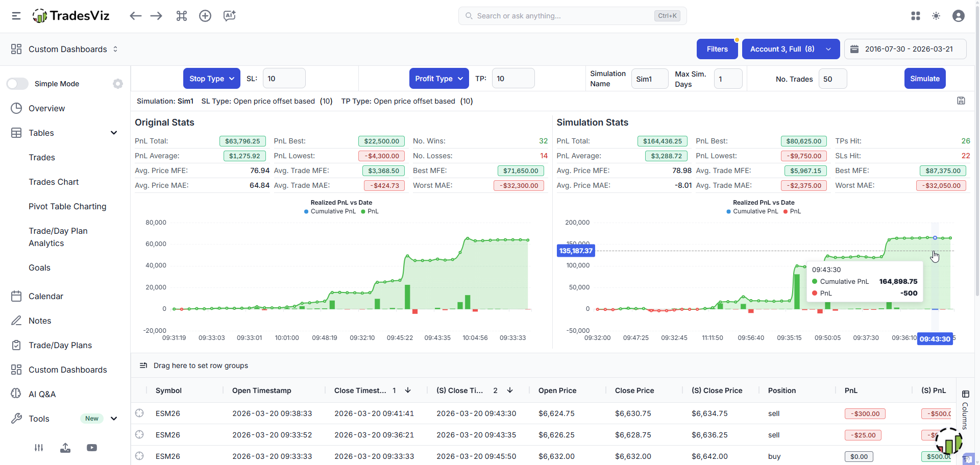Open the AI chat assistant icon
This screenshot has width=980, height=465.
(229, 16)
